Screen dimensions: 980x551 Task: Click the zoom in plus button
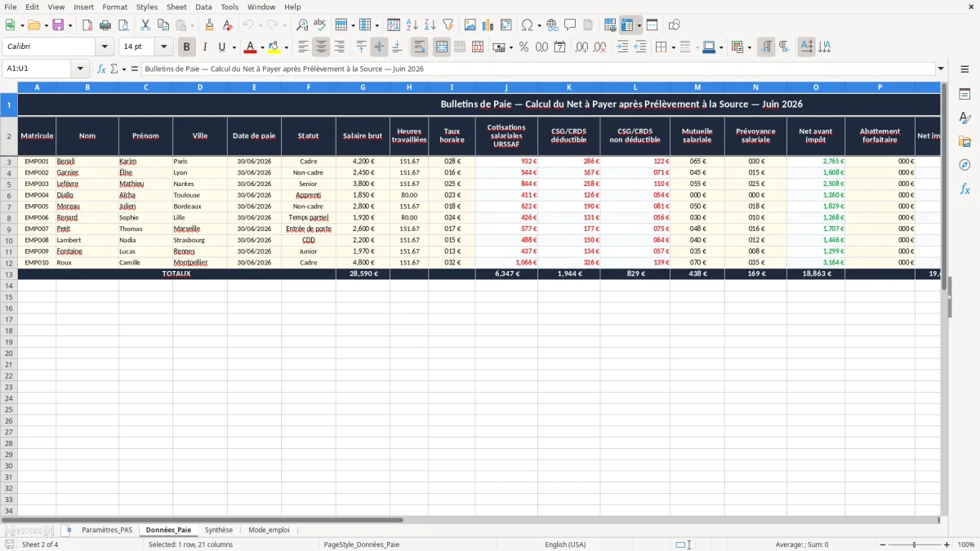click(947, 544)
